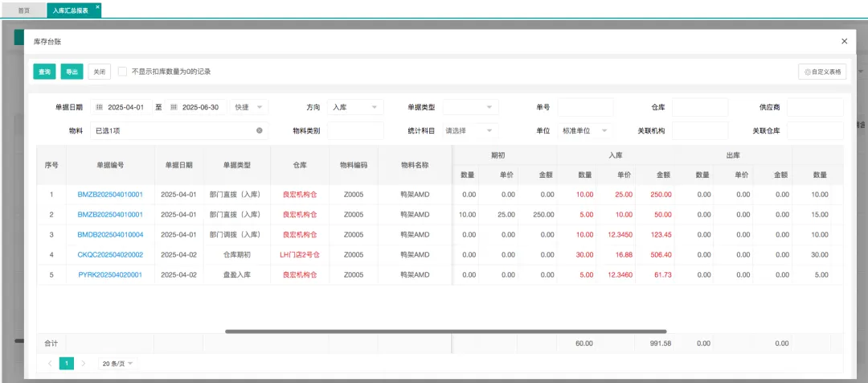Click the horizontal table scrollbar

(445, 331)
